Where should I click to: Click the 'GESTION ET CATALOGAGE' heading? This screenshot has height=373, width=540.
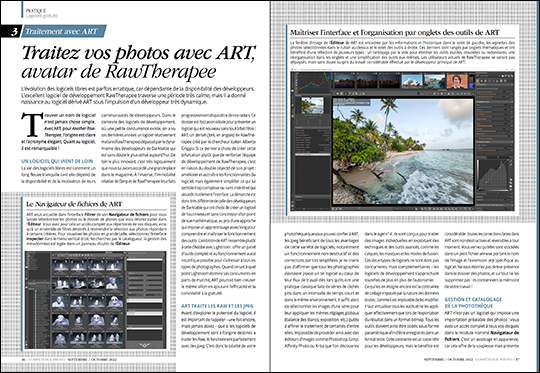473,300
